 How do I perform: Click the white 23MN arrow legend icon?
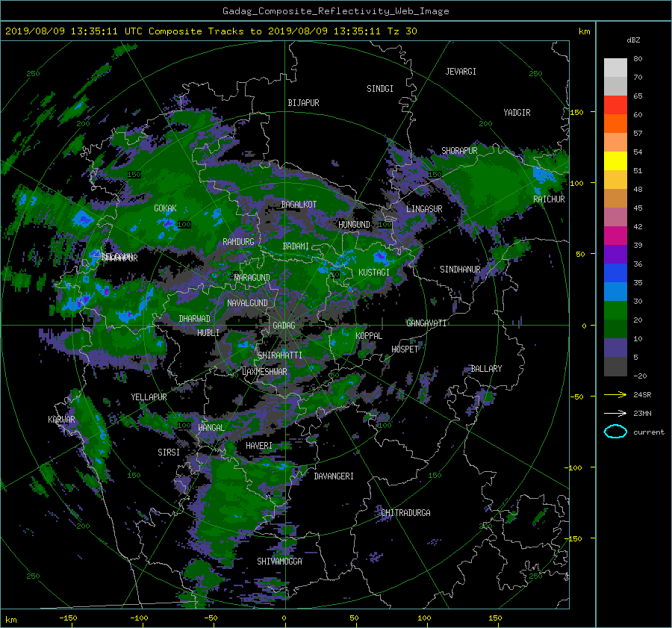pos(615,413)
